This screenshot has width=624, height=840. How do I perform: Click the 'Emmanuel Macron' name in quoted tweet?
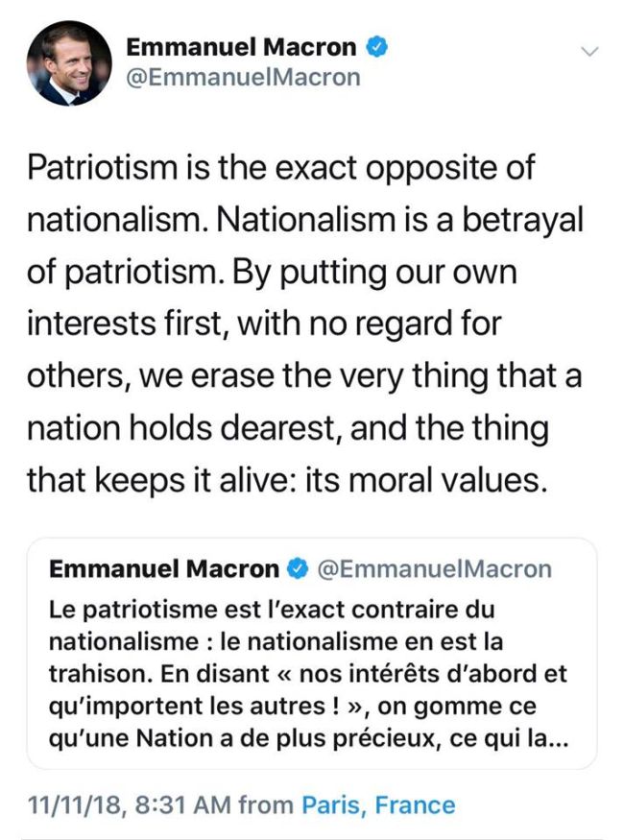click(x=163, y=569)
